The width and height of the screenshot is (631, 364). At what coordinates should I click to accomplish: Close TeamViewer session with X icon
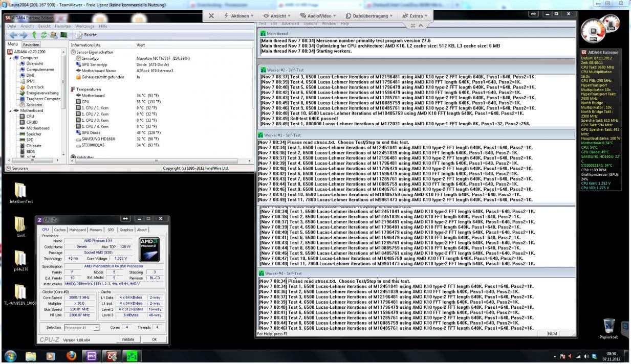pos(211,16)
